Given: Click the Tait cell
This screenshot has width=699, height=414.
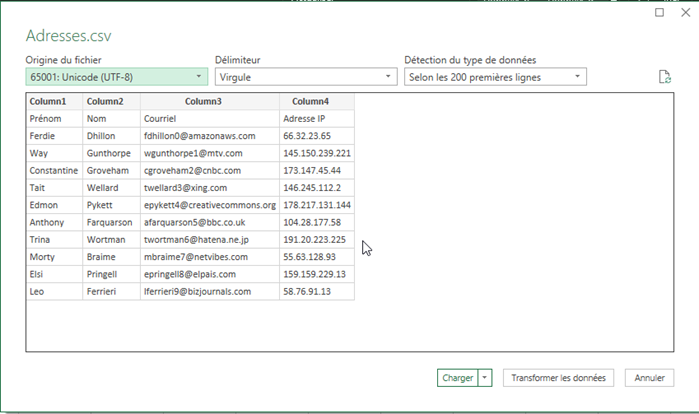Looking at the screenshot, I should (54, 188).
